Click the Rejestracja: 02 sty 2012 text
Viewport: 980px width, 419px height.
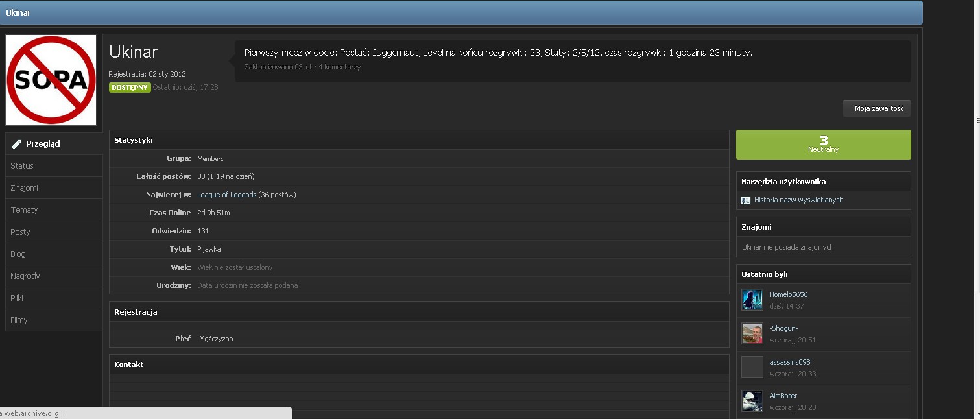pyautogui.click(x=147, y=74)
